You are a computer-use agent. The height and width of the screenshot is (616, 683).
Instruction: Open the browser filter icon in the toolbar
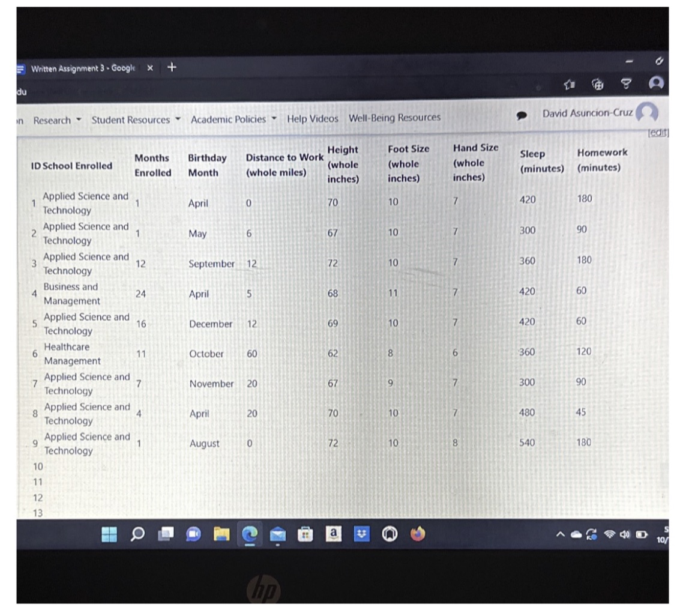click(x=626, y=85)
